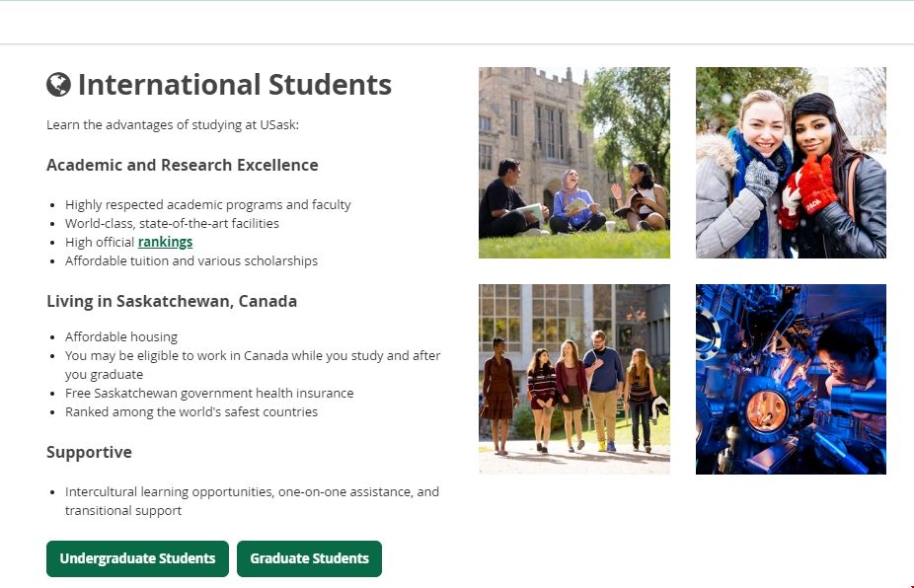914x588 pixels.
Task: Click the International Students heading
Action: point(234,85)
